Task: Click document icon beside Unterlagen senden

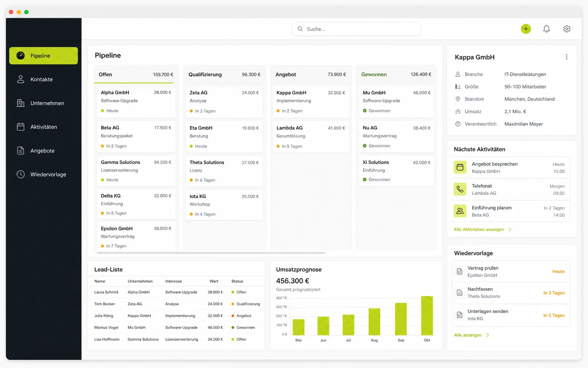Action: click(460, 315)
